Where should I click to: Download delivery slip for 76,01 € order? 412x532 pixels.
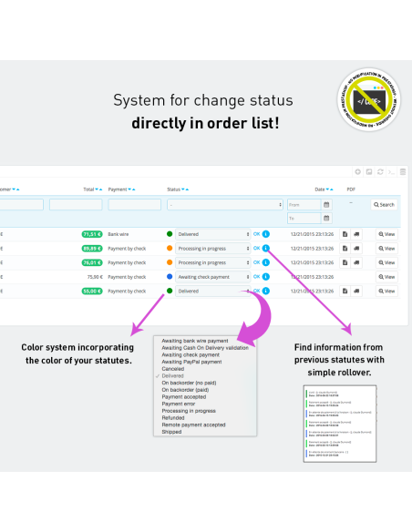pos(356,262)
